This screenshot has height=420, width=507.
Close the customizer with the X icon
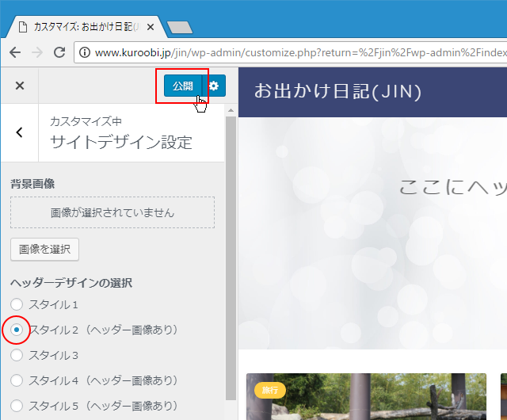[x=20, y=86]
